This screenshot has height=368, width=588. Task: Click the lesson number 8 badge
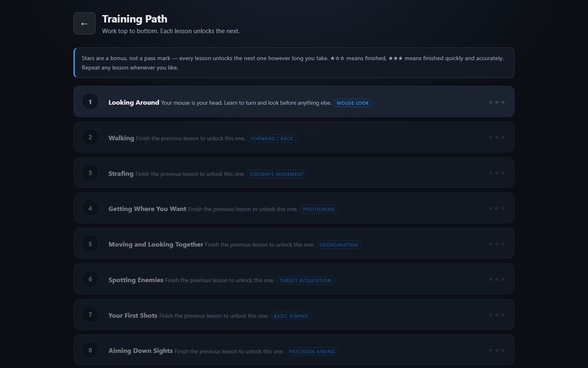point(90,350)
